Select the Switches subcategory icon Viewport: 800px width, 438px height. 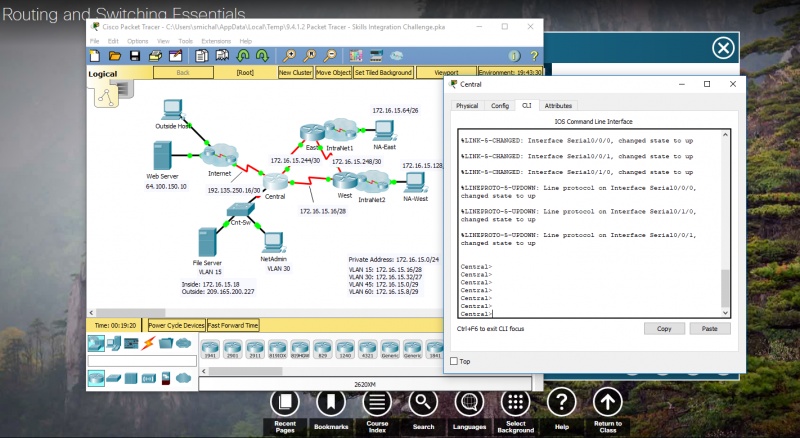point(114,378)
